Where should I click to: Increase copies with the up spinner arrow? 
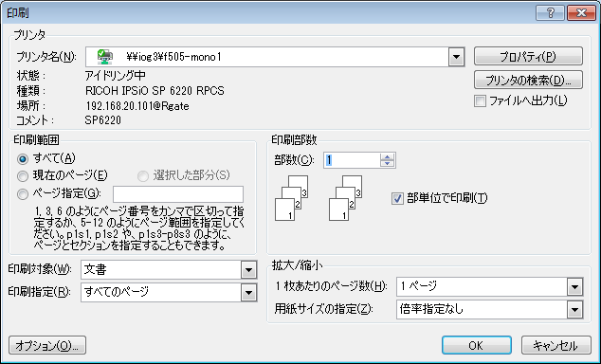[x=387, y=156]
